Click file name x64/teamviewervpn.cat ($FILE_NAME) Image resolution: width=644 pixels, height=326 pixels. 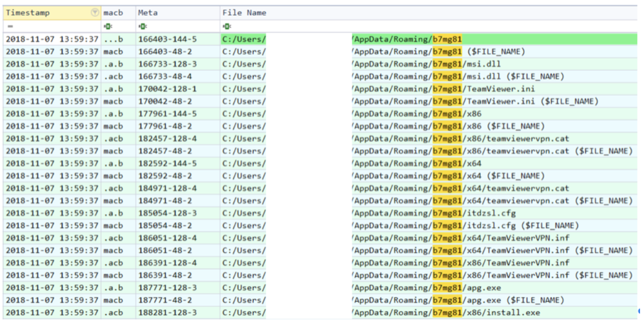(429, 201)
